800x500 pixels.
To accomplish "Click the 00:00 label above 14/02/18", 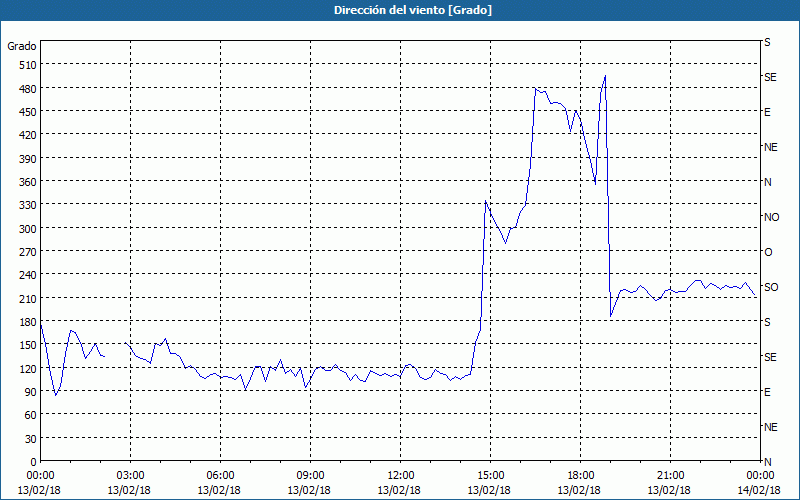I will (x=760, y=476).
